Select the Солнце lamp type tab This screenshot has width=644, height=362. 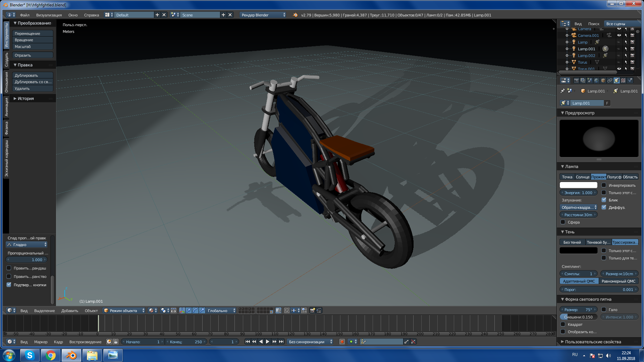pyautogui.click(x=582, y=177)
